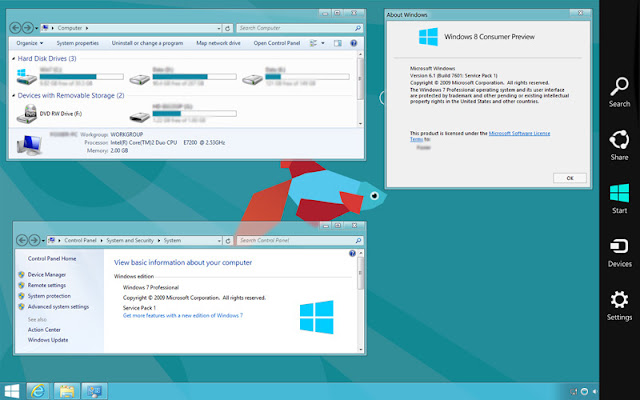This screenshot has width=640, height=400.
Task: Click Uninstall or change a program
Action: point(147,43)
